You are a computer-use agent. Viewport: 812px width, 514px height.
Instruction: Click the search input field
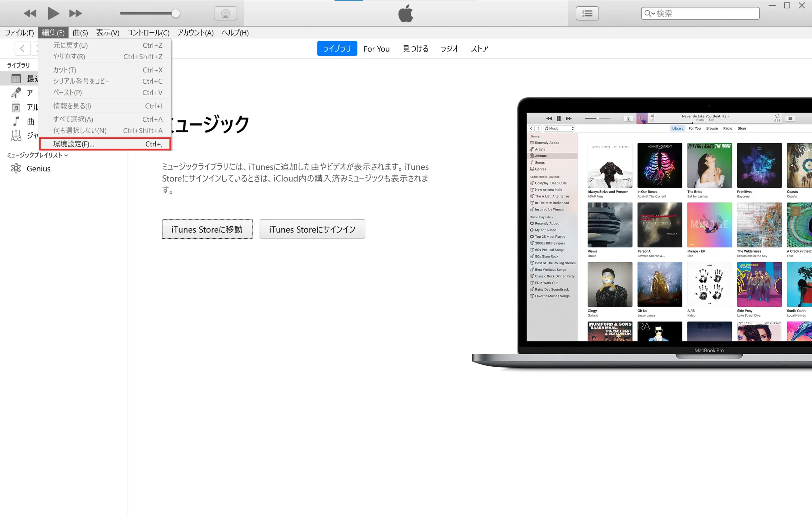701,13
